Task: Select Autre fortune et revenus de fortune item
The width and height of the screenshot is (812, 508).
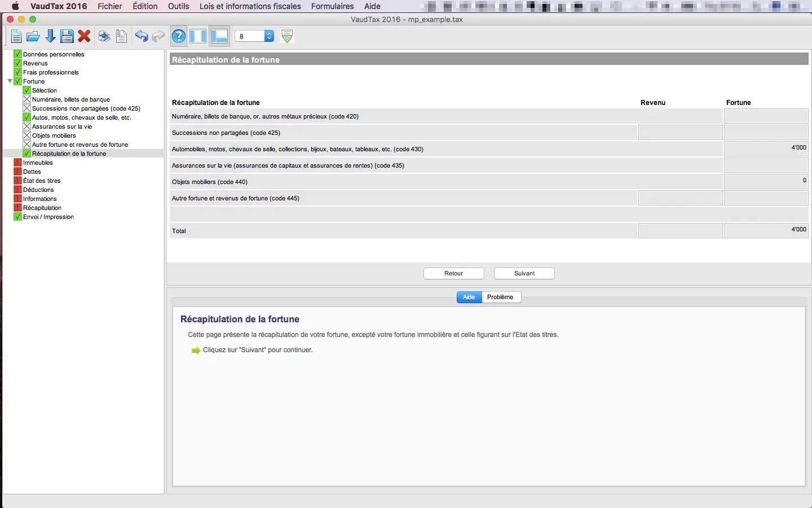Action: pos(80,144)
